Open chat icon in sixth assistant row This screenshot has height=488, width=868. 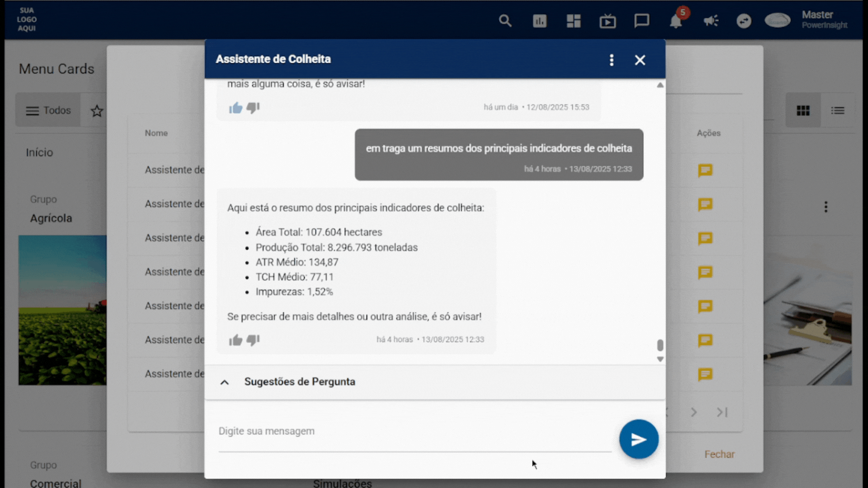tap(705, 340)
